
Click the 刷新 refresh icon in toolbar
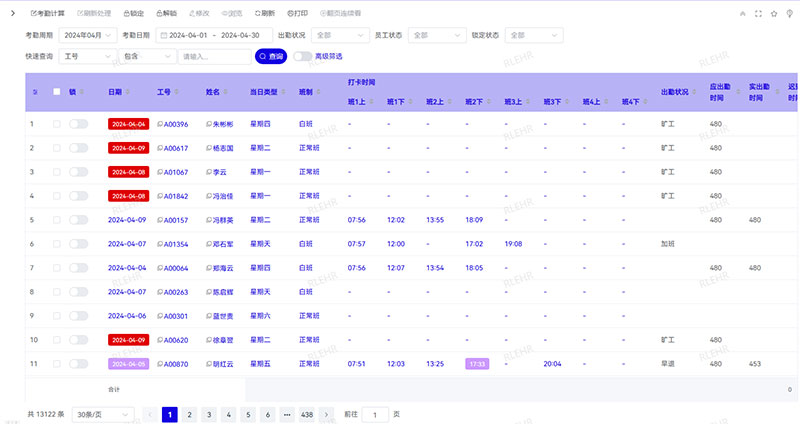tap(258, 13)
